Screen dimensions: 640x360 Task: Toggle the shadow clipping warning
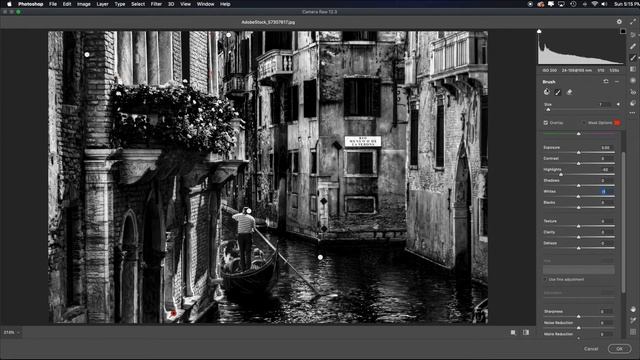pos(539,31)
